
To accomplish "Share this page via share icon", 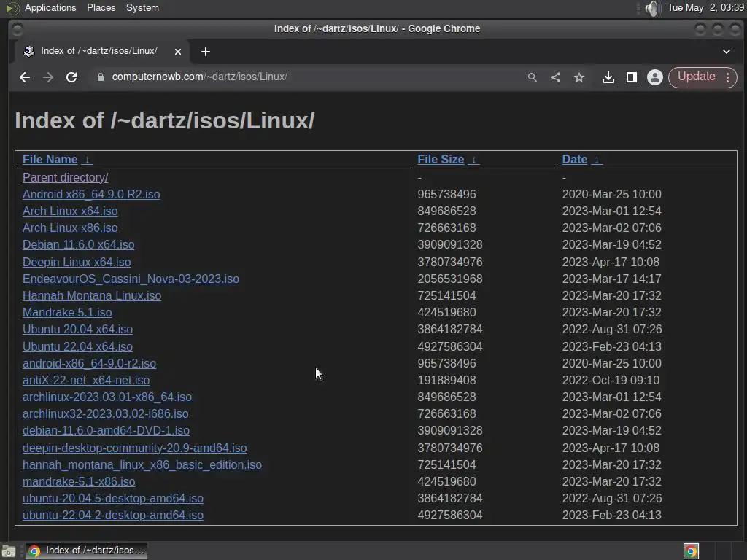I will [x=555, y=77].
